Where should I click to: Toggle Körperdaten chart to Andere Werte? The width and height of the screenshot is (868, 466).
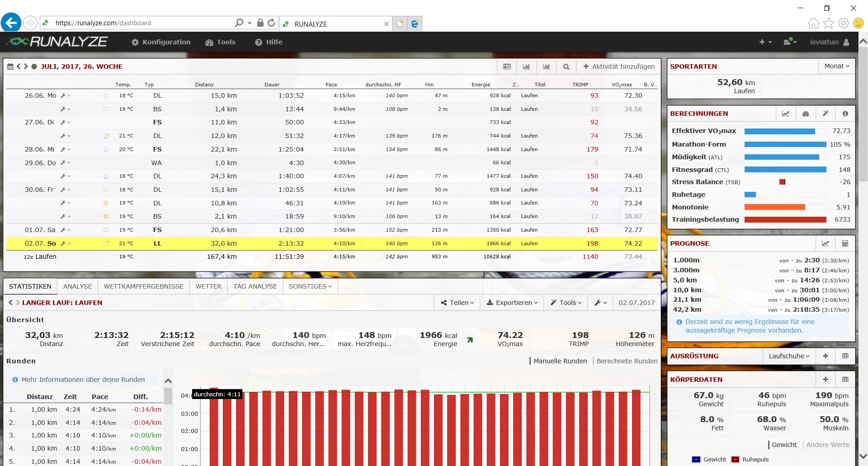[x=827, y=445]
